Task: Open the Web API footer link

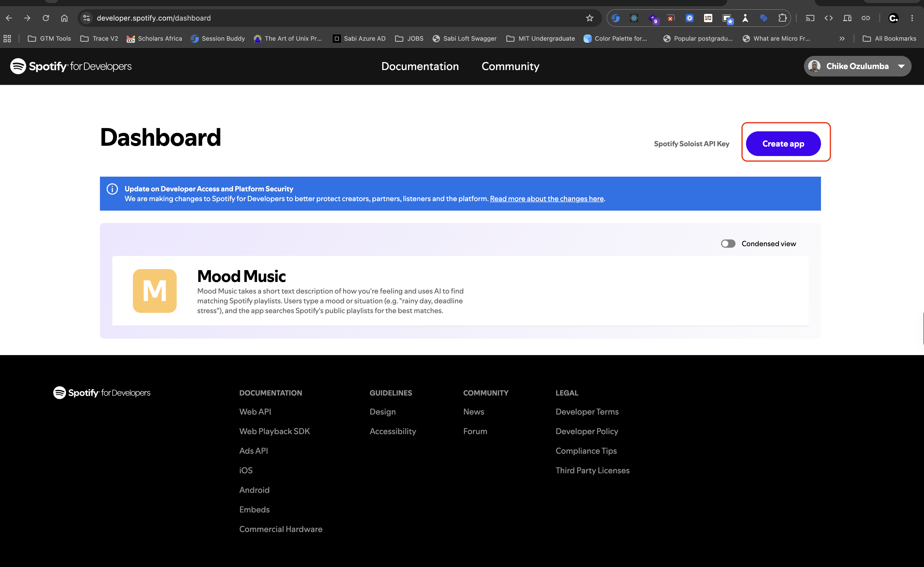Action: (x=255, y=412)
